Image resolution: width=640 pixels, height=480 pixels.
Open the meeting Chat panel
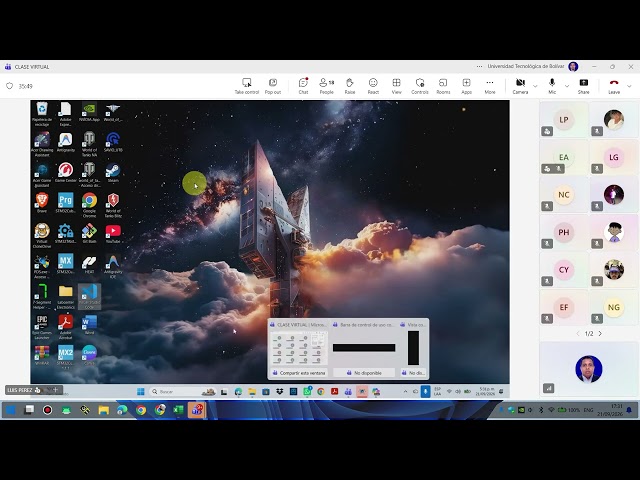(303, 86)
